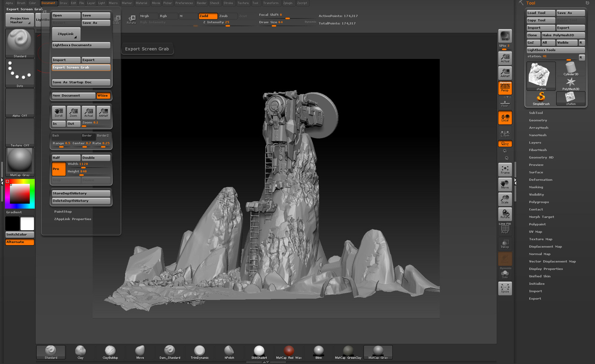Screen dimensions: 595x364
Task: Select Dam_Standard brush in bottom shelf
Action: click(x=170, y=352)
